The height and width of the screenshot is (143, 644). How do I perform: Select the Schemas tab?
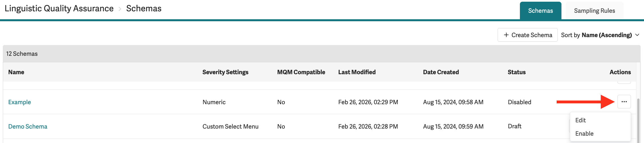pyautogui.click(x=540, y=11)
